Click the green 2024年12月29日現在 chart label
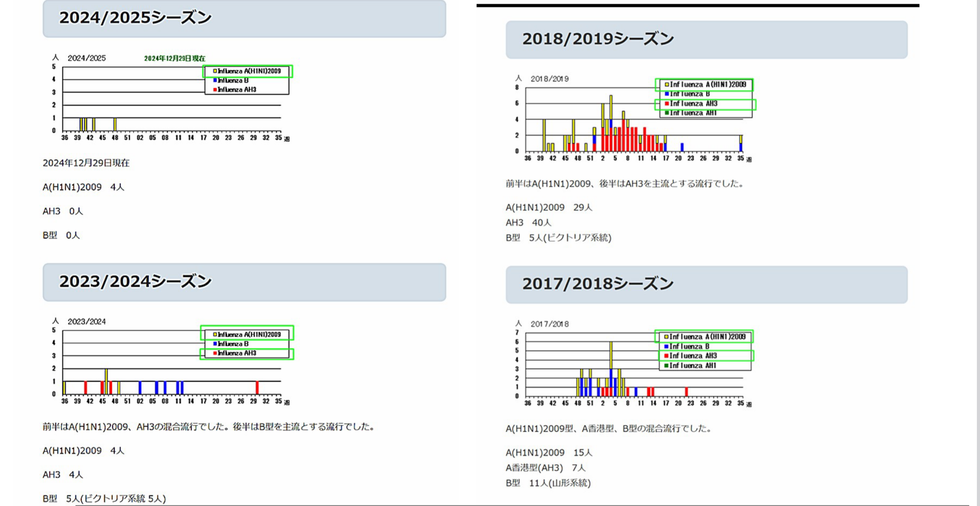 [x=175, y=58]
